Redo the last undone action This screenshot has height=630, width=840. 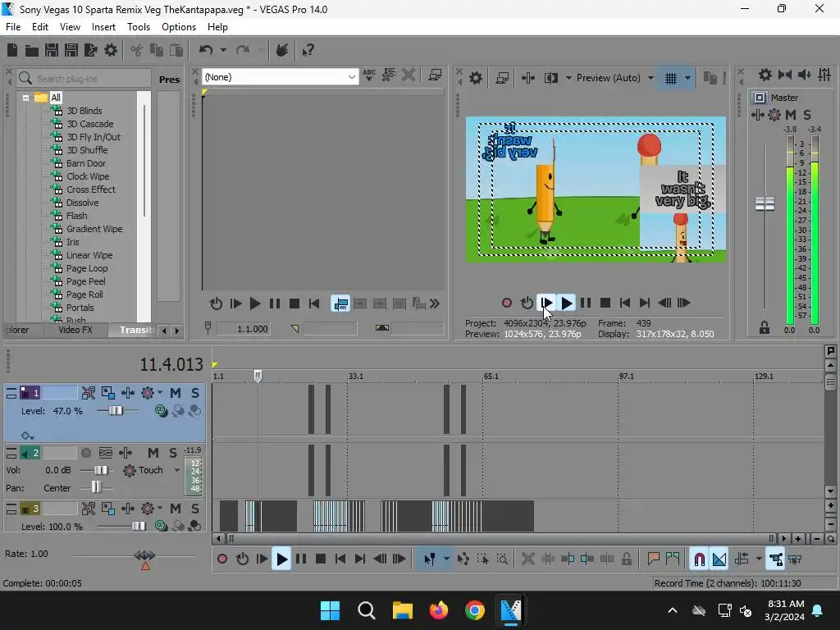(243, 50)
